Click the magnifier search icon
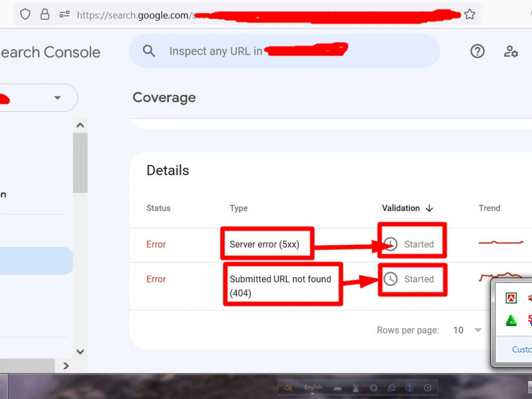Screen dimensions: 532x399 148,51
